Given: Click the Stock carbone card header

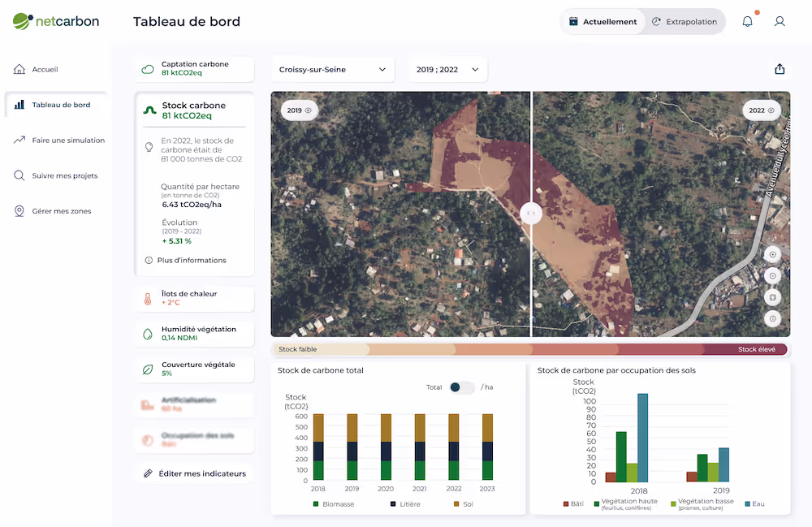Looking at the screenshot, I should point(194,110).
